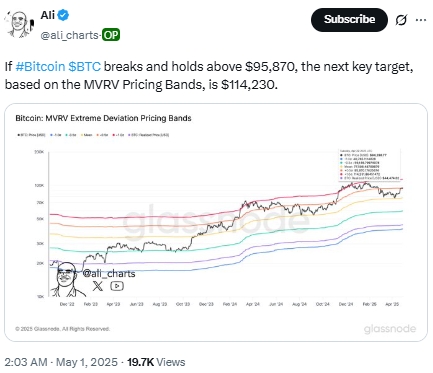Click the 19.7K Views count

156,362
